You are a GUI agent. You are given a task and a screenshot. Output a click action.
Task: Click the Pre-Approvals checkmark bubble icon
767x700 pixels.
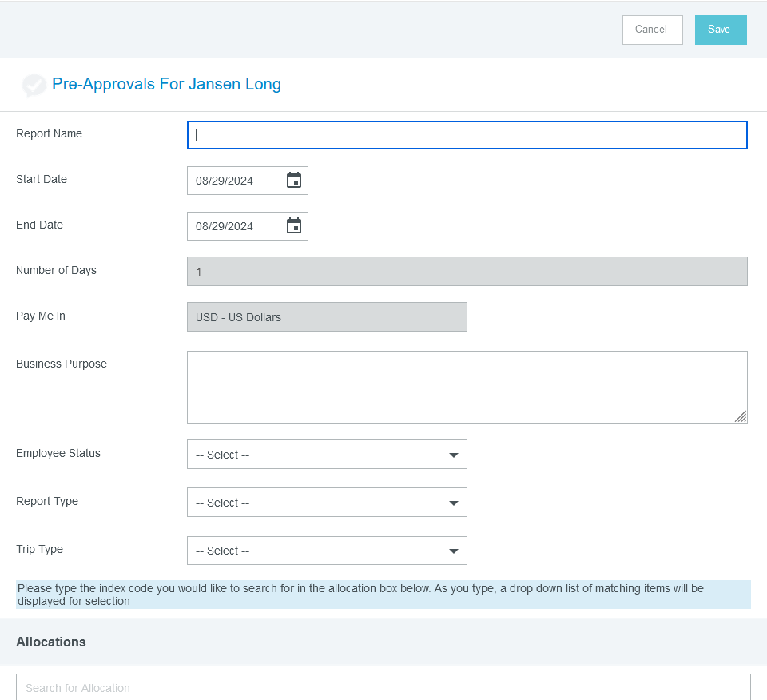point(34,86)
